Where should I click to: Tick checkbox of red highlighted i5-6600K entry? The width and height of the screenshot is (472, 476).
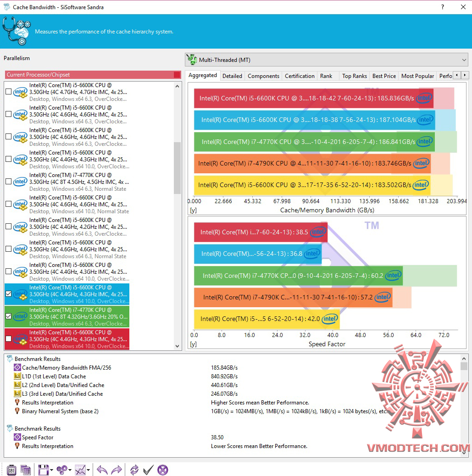[x=9, y=339]
